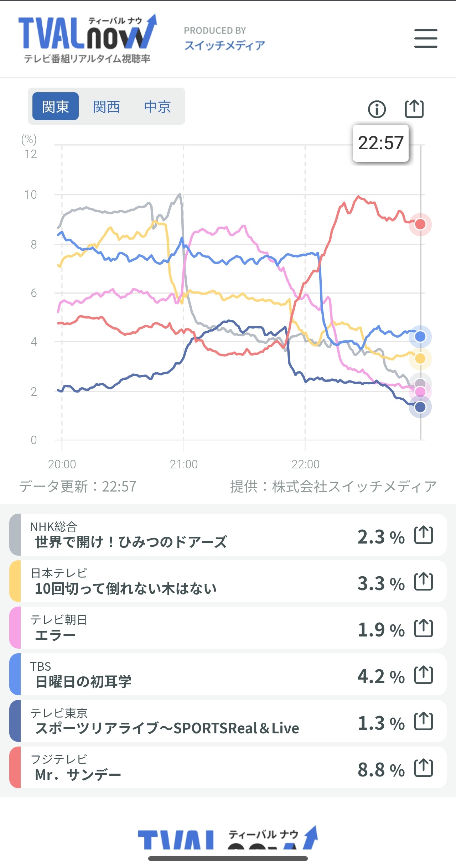Share the テレビ東京 program rating
This screenshot has height=868, width=456.
coord(424,721)
